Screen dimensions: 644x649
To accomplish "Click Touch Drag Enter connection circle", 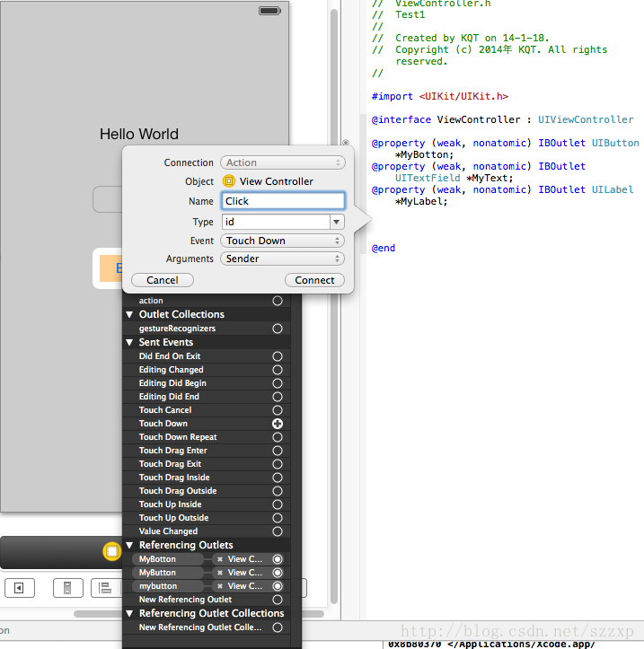I will coord(278,451).
